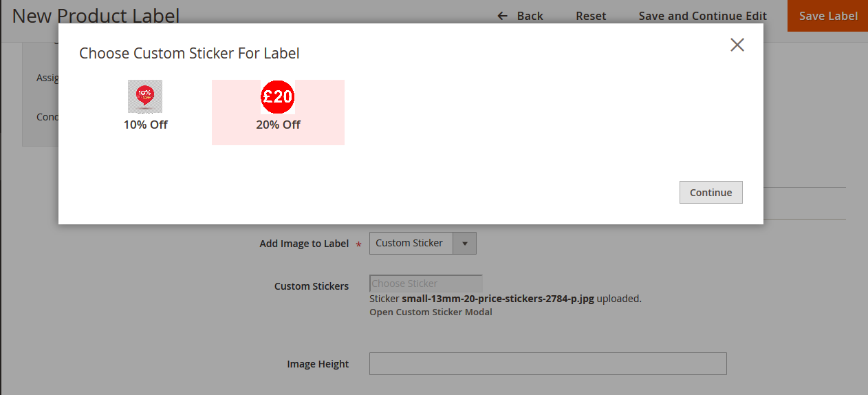Click the 20% Off caption text

(x=278, y=125)
